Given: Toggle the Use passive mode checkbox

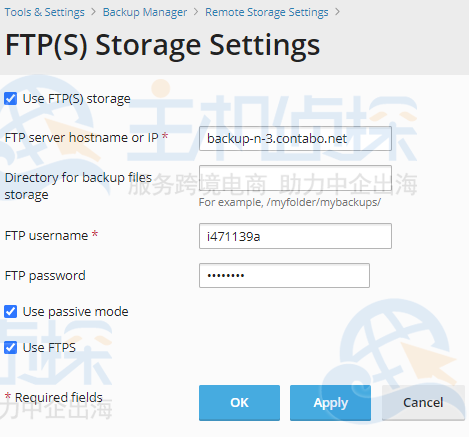Looking at the screenshot, I should pos(10,312).
